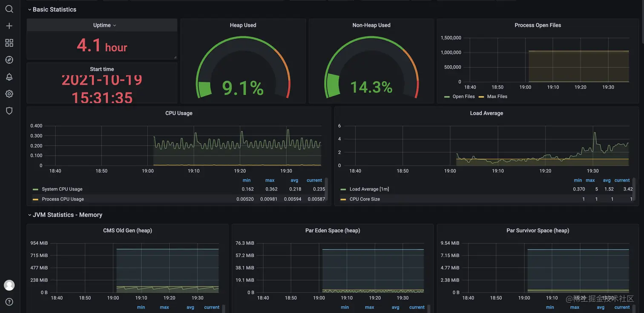The image size is (644, 313).
Task: Sort CMS Old Gen legend by min
Action: tap(141, 307)
